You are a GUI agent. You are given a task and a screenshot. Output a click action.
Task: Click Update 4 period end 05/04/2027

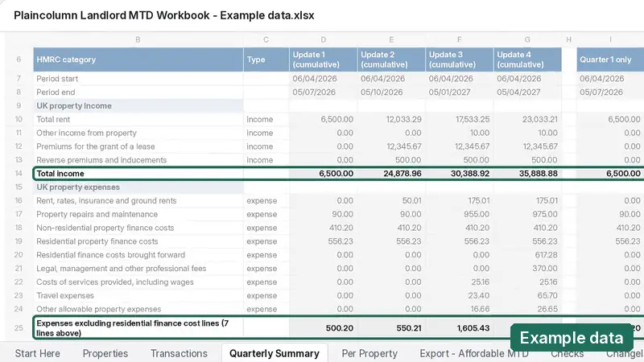527,92
